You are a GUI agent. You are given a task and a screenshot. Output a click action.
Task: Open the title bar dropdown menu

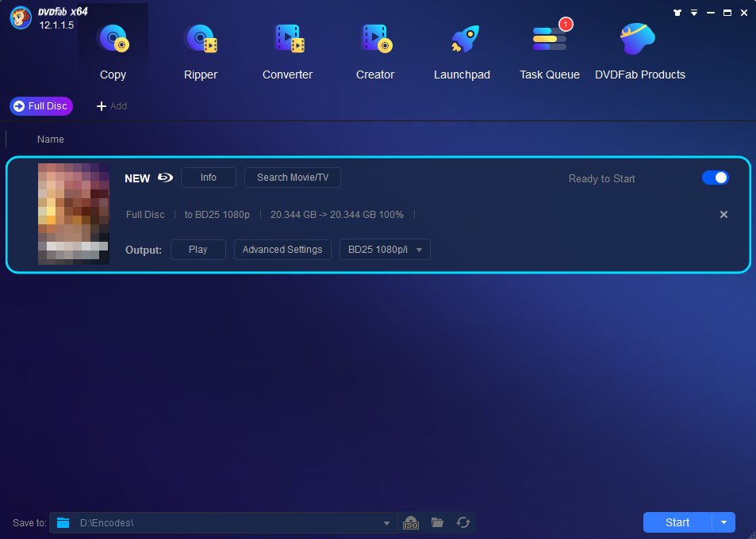tap(694, 13)
